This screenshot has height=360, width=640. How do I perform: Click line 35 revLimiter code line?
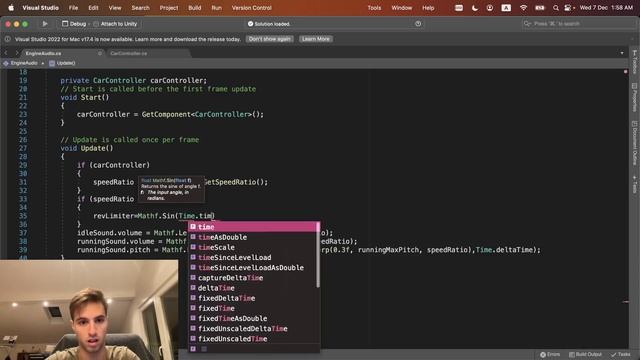click(154, 216)
